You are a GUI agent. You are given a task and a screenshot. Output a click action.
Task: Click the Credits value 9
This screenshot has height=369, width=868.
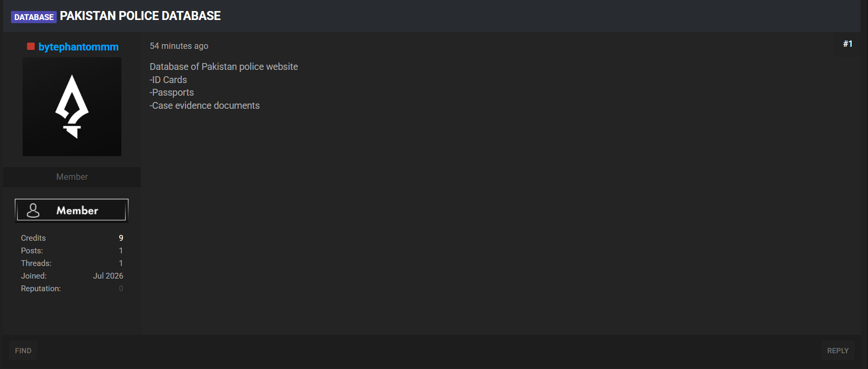pyautogui.click(x=121, y=238)
